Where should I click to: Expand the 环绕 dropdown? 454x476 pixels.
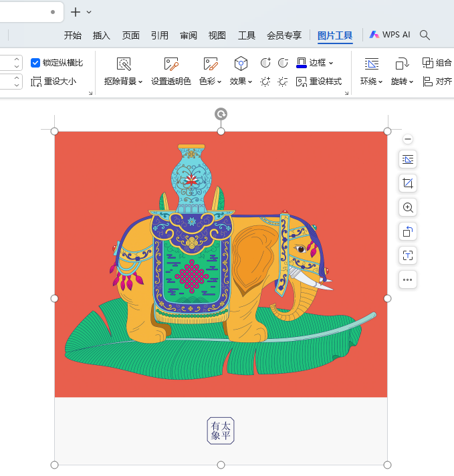(380, 82)
